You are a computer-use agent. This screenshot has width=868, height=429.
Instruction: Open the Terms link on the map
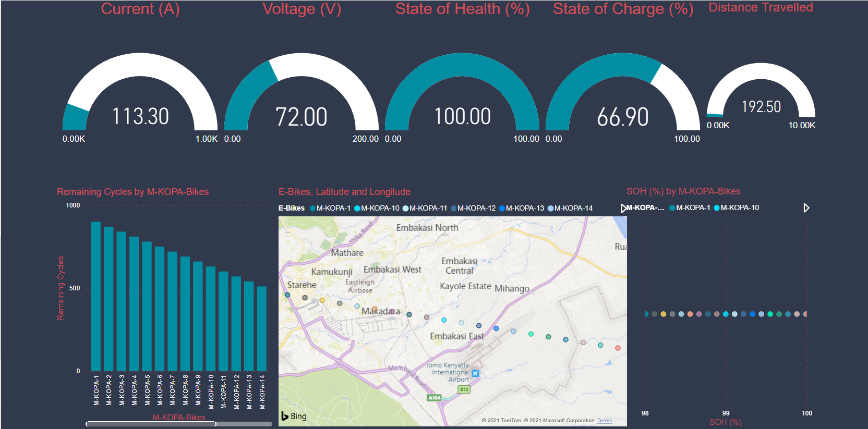point(605,421)
